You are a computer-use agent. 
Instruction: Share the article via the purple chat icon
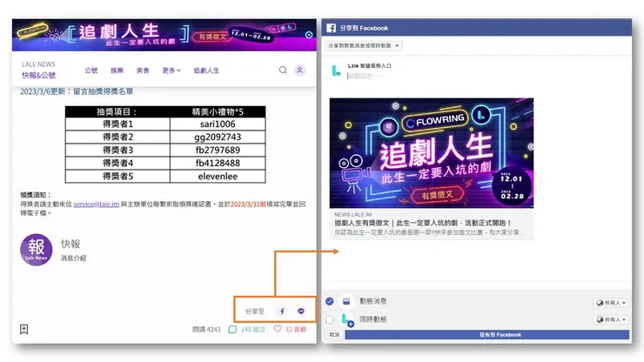[x=301, y=312]
